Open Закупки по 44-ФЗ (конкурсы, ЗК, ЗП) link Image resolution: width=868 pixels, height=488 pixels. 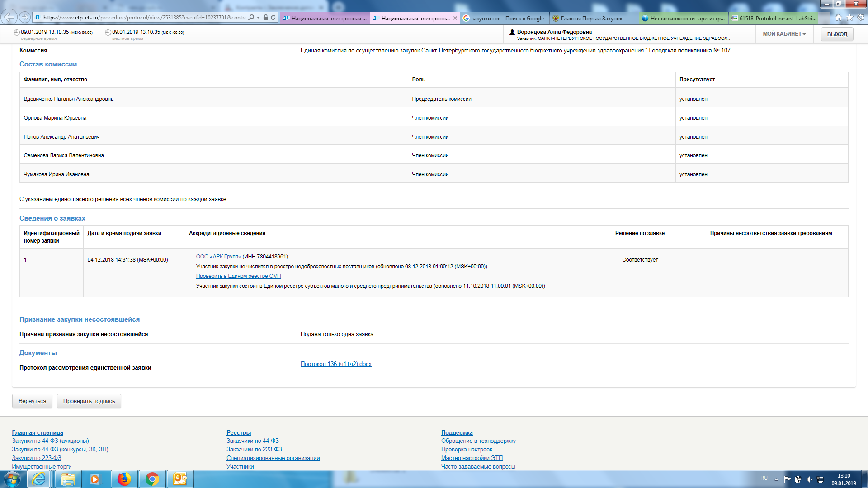(x=60, y=450)
